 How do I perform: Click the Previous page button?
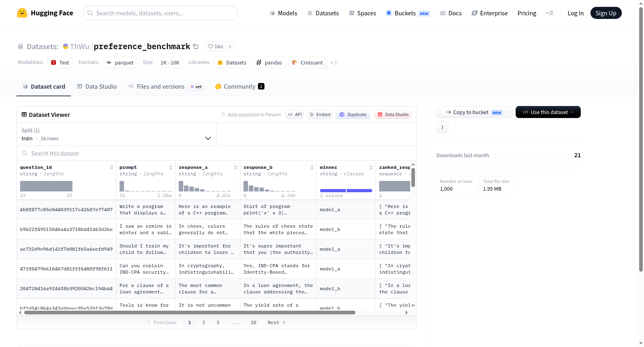pos(162,322)
